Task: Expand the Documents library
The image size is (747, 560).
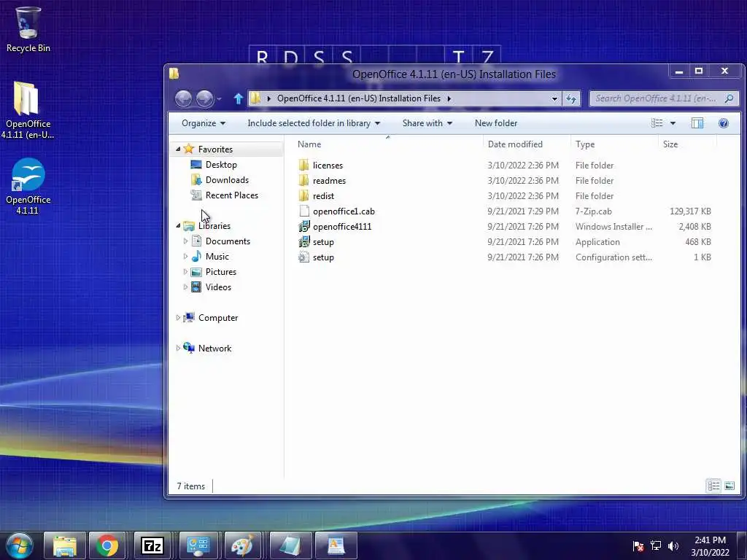Action: [x=185, y=241]
